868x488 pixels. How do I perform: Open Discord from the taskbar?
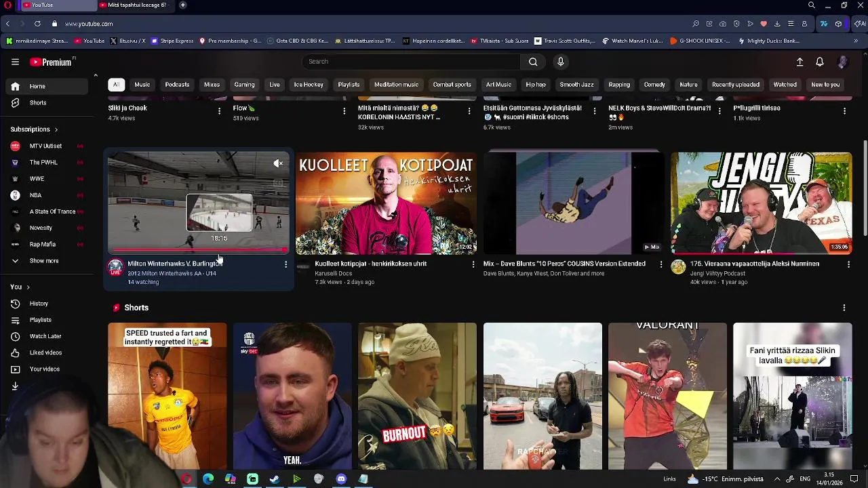(x=341, y=479)
